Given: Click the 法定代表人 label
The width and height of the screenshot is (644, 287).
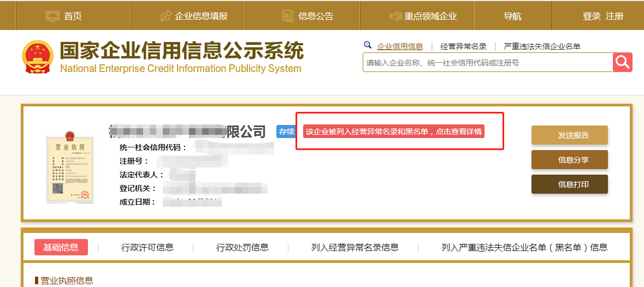Looking at the screenshot, I should pyautogui.click(x=141, y=175).
